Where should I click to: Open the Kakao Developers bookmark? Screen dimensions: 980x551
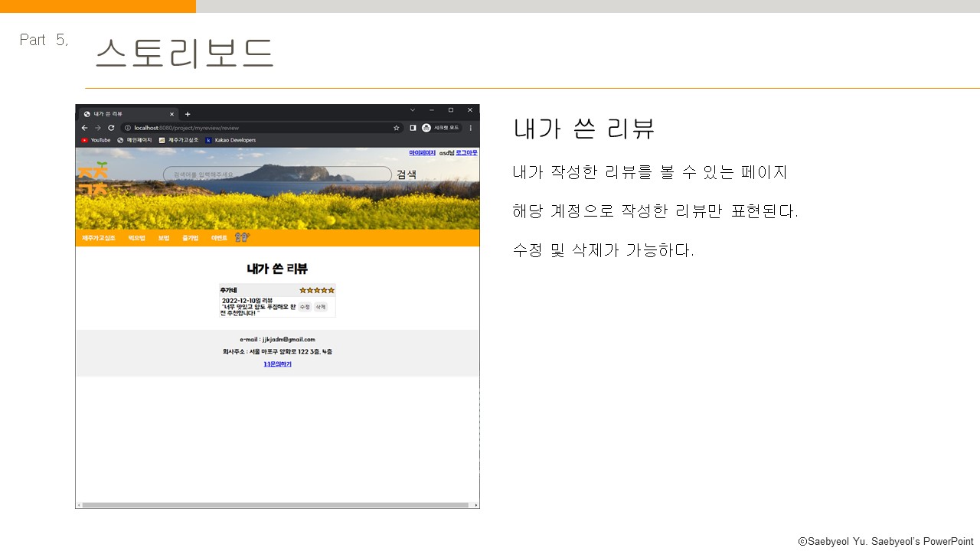230,140
